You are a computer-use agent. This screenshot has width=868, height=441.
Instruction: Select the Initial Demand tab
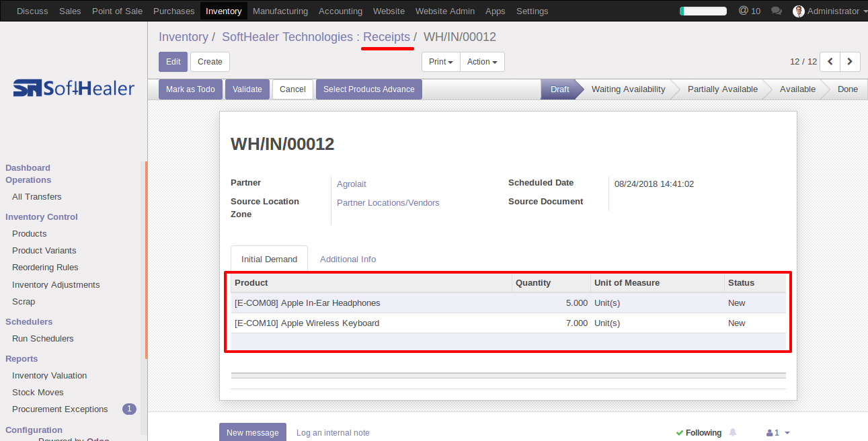(x=269, y=259)
